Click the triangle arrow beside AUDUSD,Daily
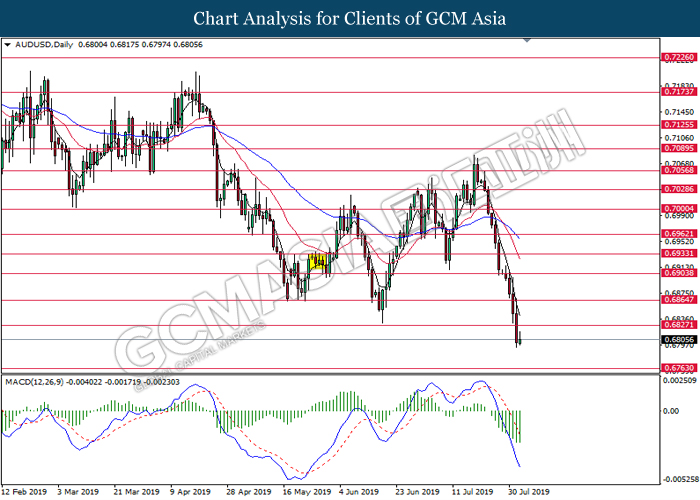The image size is (700, 500). (8, 45)
